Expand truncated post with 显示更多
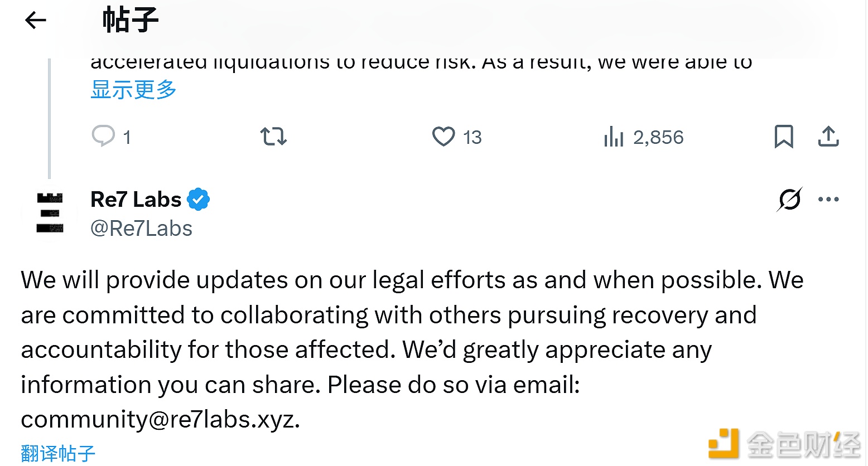 pos(133,90)
